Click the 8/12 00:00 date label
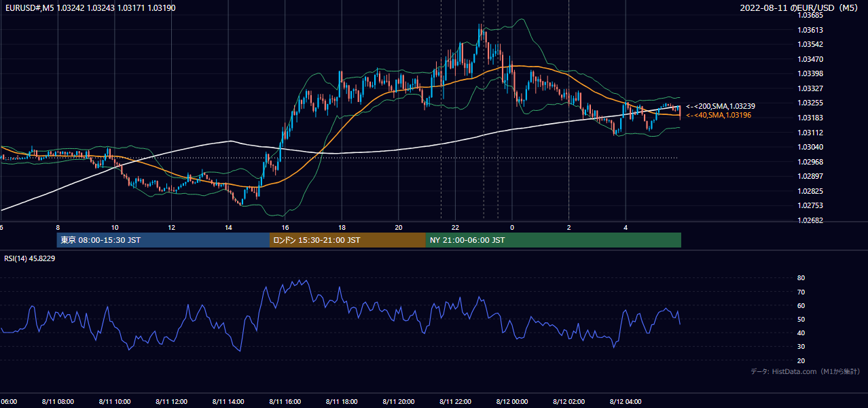 [512, 402]
